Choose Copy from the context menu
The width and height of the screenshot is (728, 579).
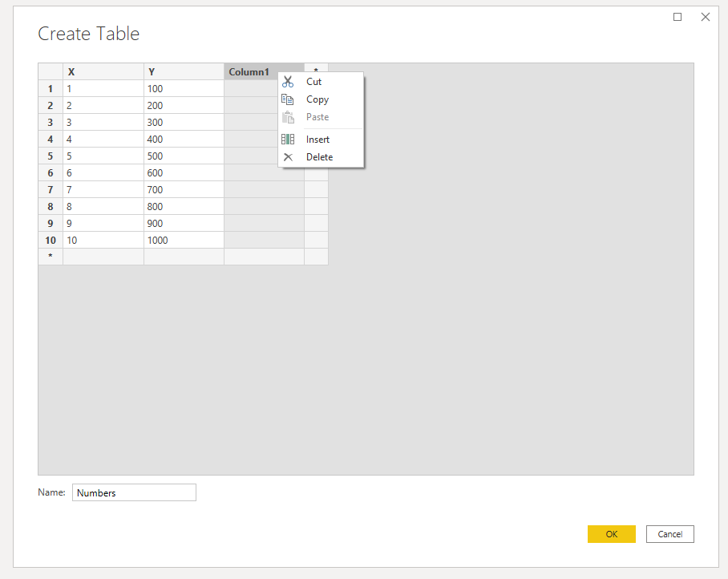click(321, 99)
